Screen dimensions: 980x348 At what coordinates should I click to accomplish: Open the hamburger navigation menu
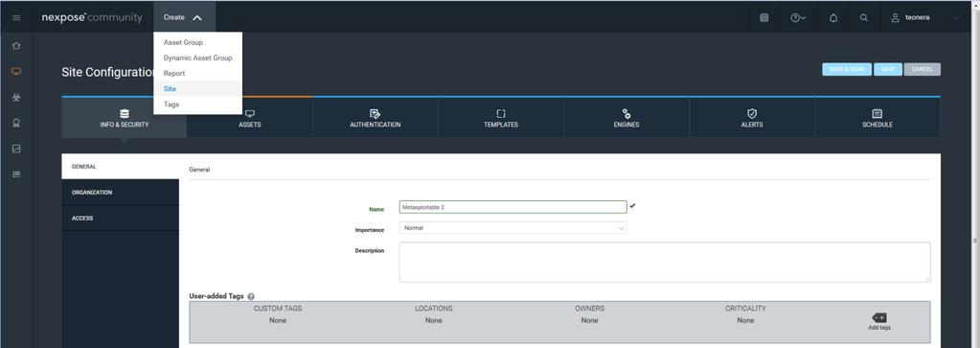16,17
